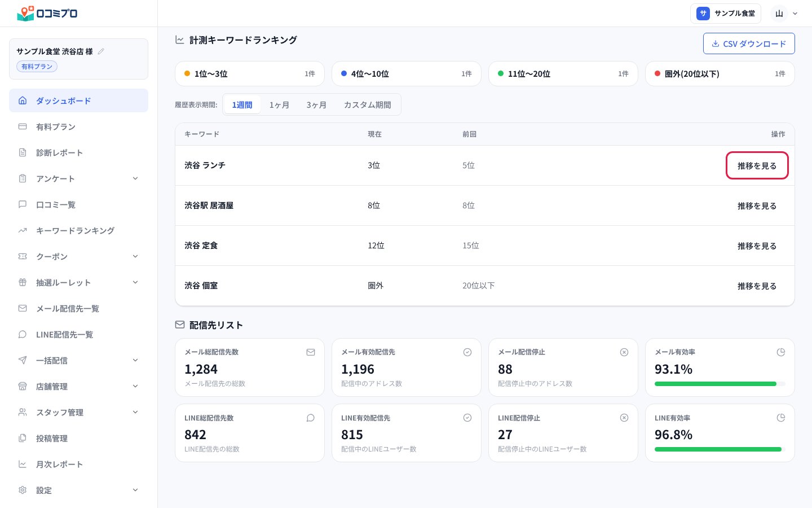Click the ロコミプロ logo
The image size is (812, 508).
point(47,14)
